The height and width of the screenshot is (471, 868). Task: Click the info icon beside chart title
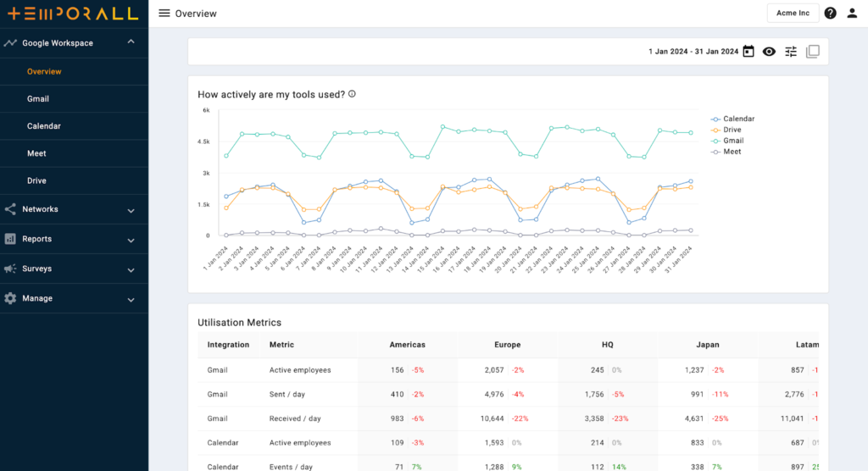[352, 94]
